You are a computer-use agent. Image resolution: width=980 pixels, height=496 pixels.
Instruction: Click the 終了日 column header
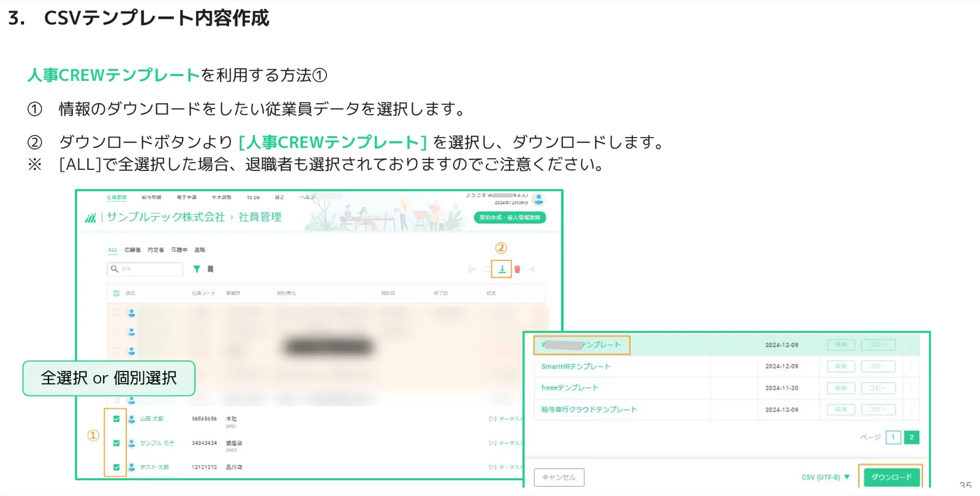pos(440,294)
